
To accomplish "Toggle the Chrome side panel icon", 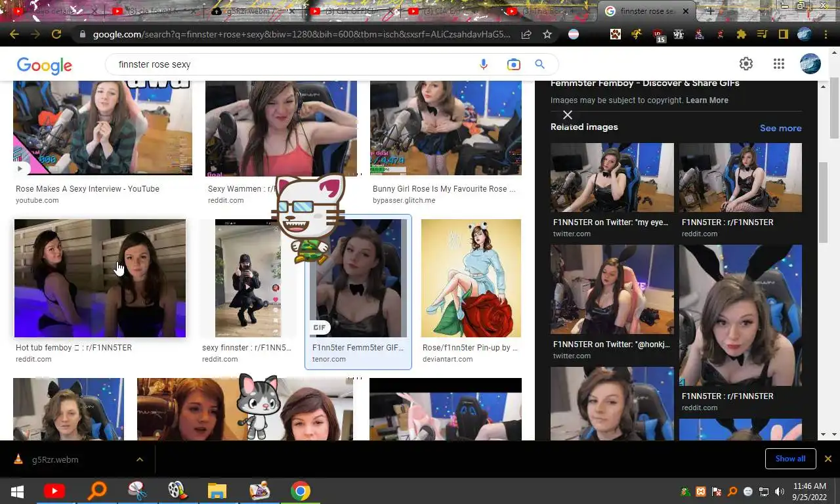I will click(783, 34).
